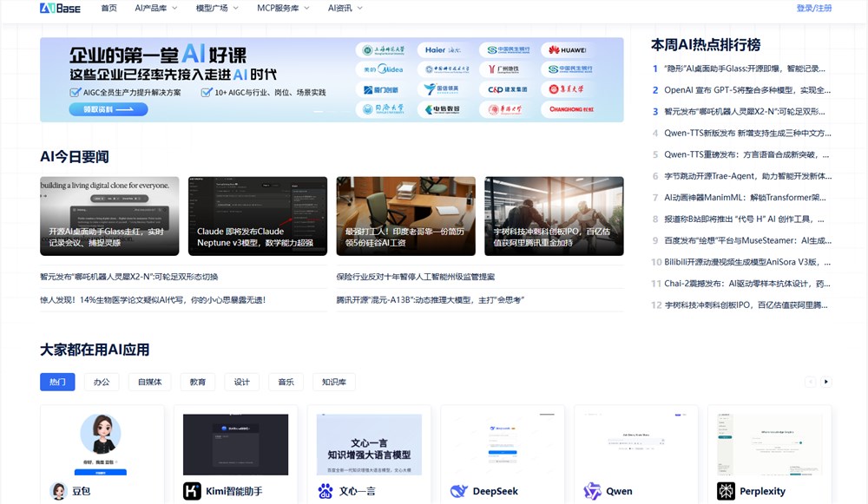Open the Qwen app icon
868x504 pixels.
[592, 491]
